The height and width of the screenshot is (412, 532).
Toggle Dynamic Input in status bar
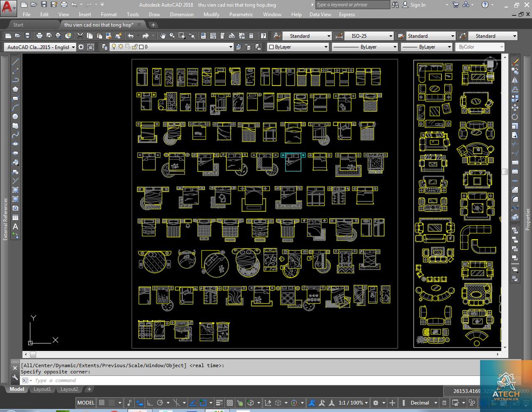(x=140, y=402)
